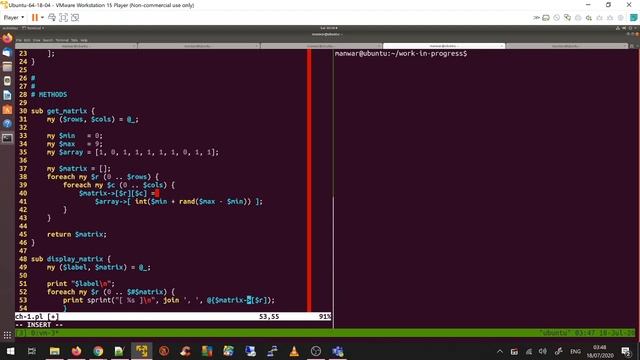This screenshot has height=360, width=640.
Task: Pause the virtual machine with orange pause button
Action: pyautogui.click(x=35, y=18)
